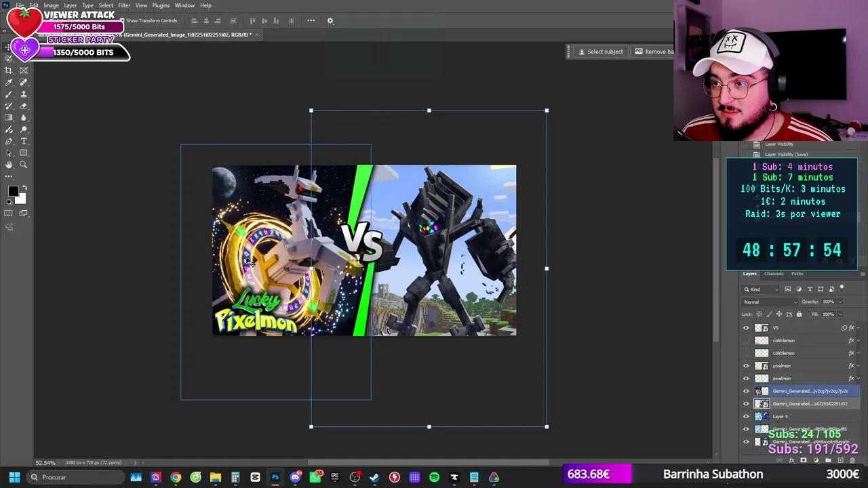Open the Plugins menu
Screen dimensions: 868x488
[x=161, y=5]
